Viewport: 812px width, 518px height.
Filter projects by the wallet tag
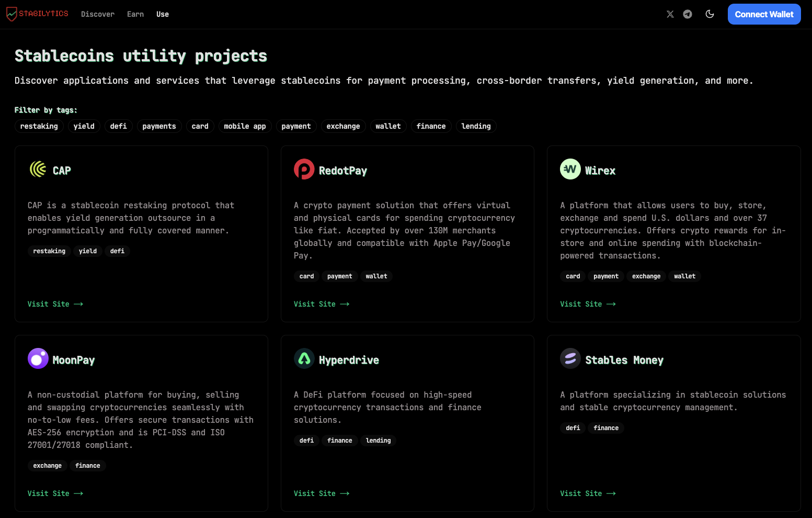coord(388,126)
